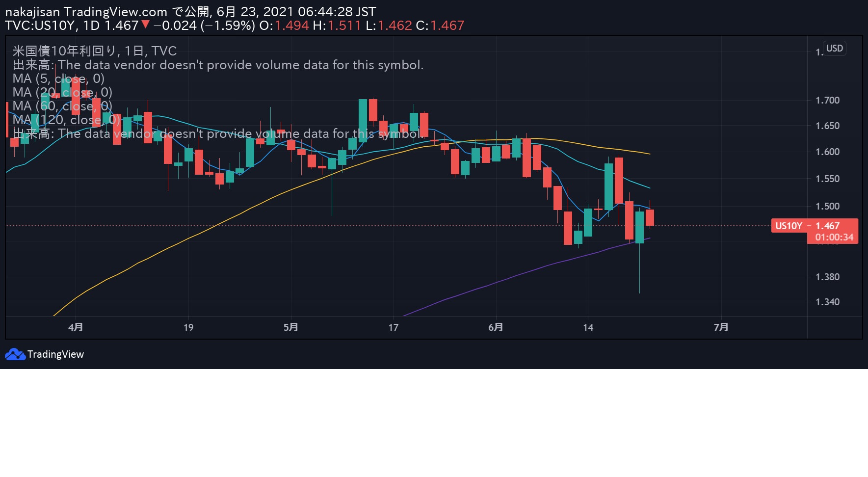Select the MA (5, close, 0) legend

[58, 79]
